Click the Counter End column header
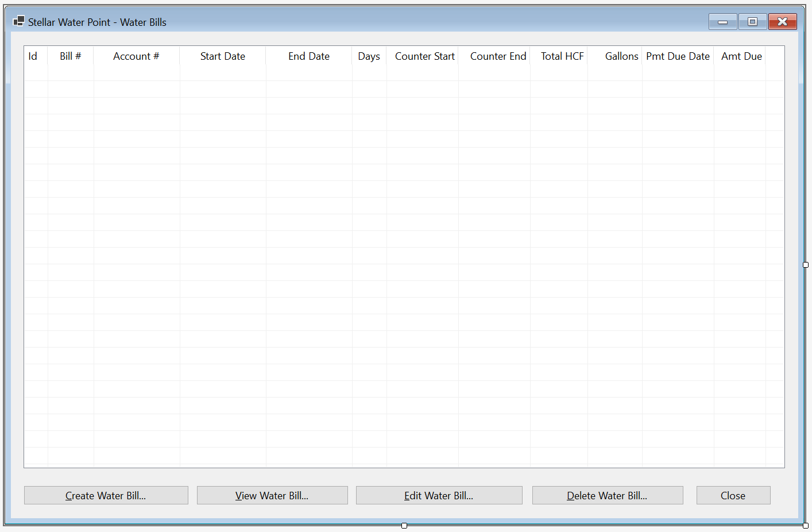The width and height of the screenshot is (812, 532). tap(494, 56)
